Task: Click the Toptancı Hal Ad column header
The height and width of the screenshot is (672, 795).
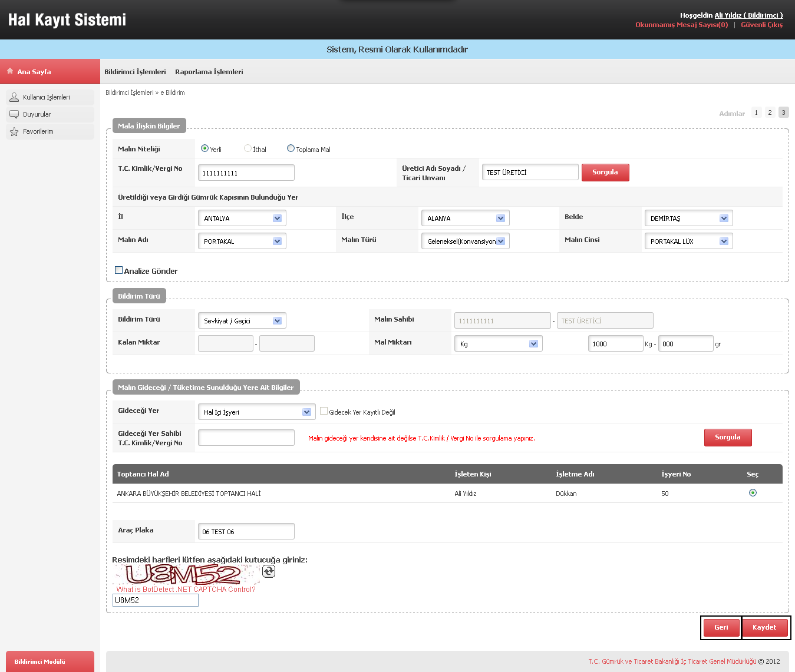Action: click(143, 474)
